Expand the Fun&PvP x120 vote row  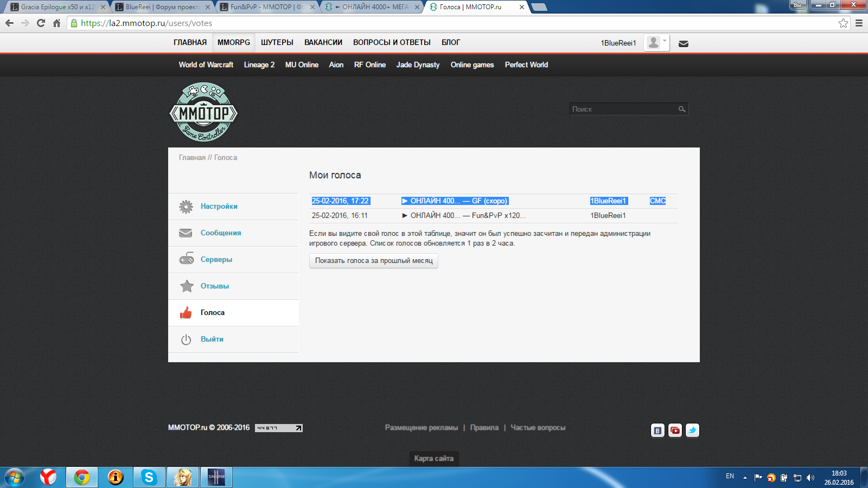405,216
